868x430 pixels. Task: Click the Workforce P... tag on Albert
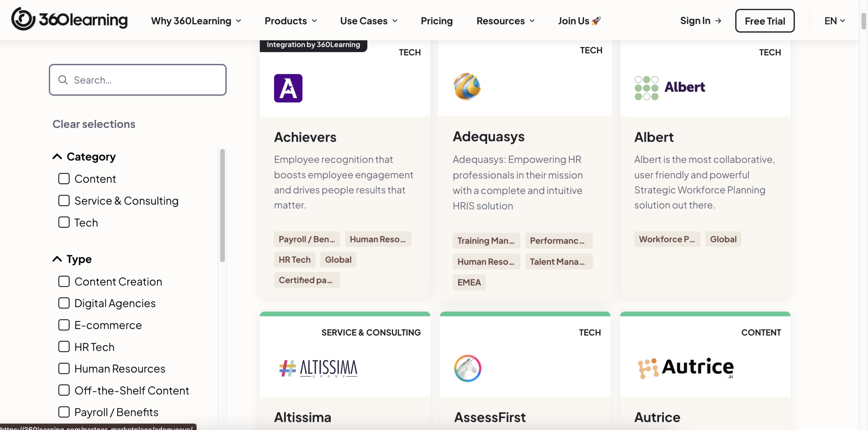click(x=667, y=239)
